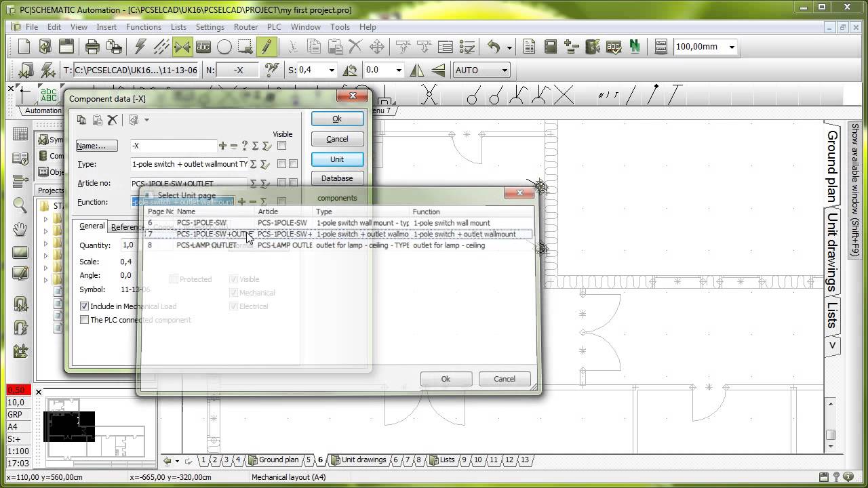Viewport: 868px width, 488px height.
Task: Select the Text abc tool
Action: click(x=203, y=47)
